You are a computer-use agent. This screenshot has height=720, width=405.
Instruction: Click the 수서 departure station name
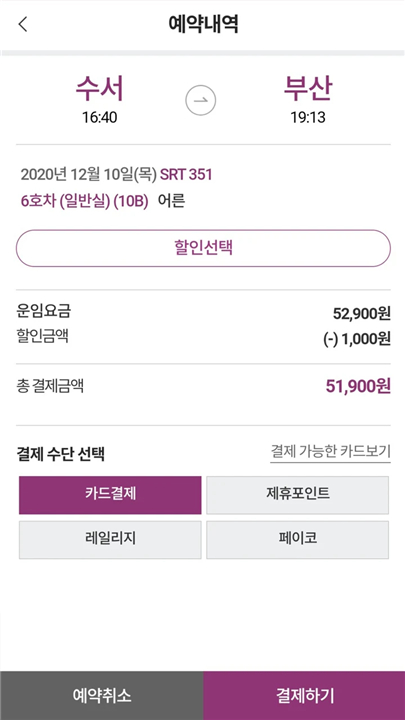coord(100,89)
